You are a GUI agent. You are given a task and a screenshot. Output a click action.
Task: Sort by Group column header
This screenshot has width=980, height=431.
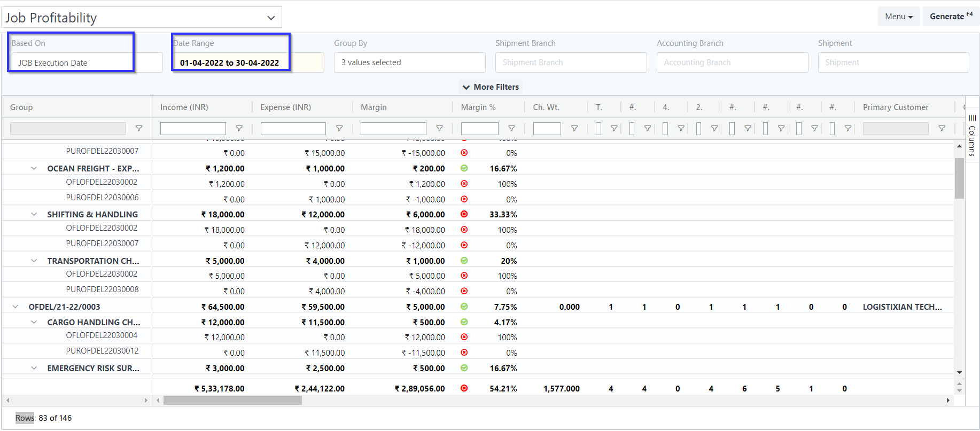(21, 107)
